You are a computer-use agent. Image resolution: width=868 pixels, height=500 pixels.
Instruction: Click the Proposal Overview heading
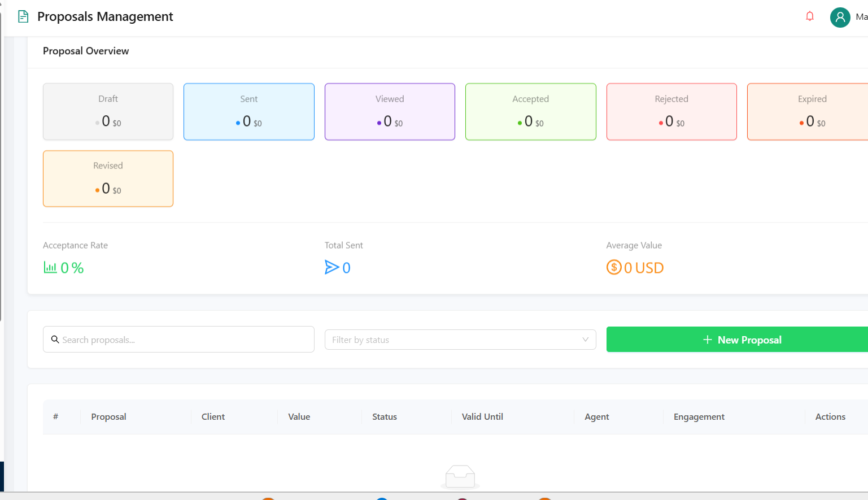pyautogui.click(x=86, y=51)
